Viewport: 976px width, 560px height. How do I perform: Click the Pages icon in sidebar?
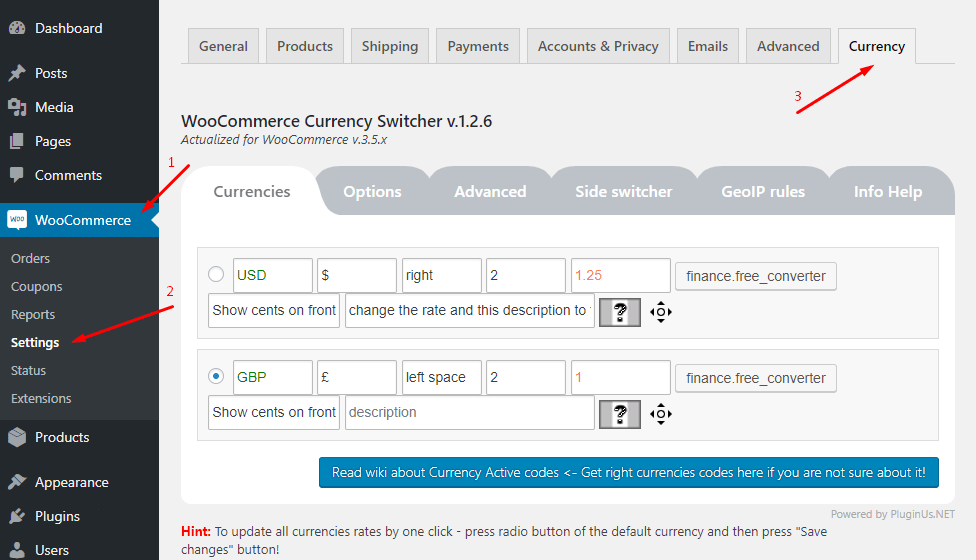tap(17, 141)
